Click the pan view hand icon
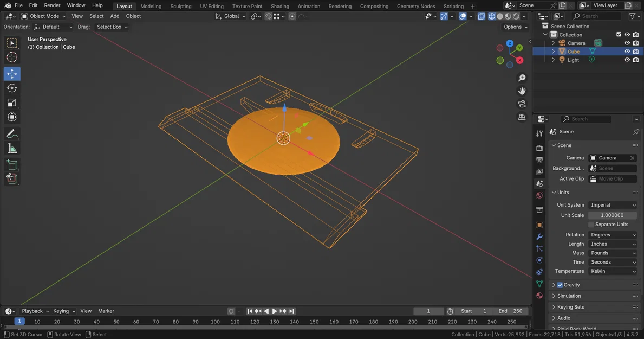The image size is (644, 339). point(522,91)
